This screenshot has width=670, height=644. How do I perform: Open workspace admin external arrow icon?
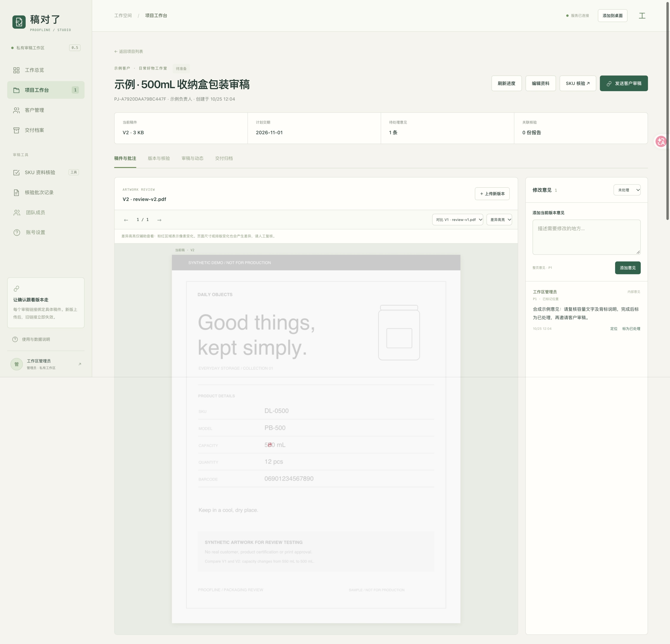pos(80,364)
